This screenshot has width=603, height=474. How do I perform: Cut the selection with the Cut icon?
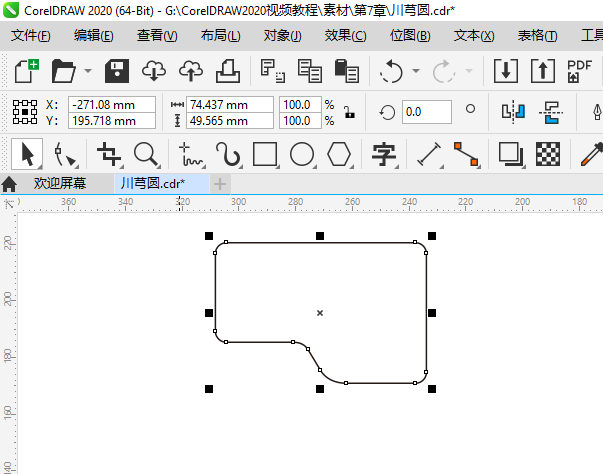tap(272, 71)
